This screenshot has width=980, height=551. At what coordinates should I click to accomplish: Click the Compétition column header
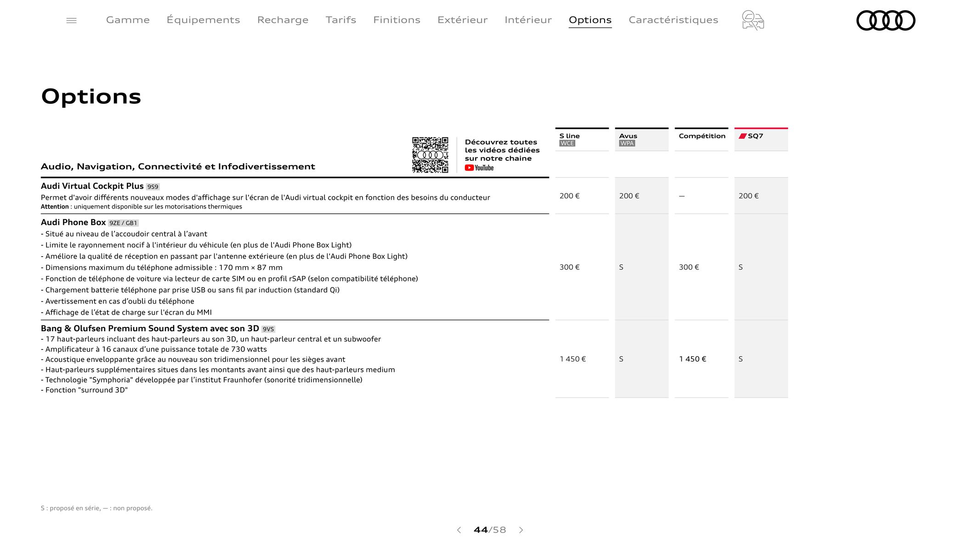(x=701, y=139)
